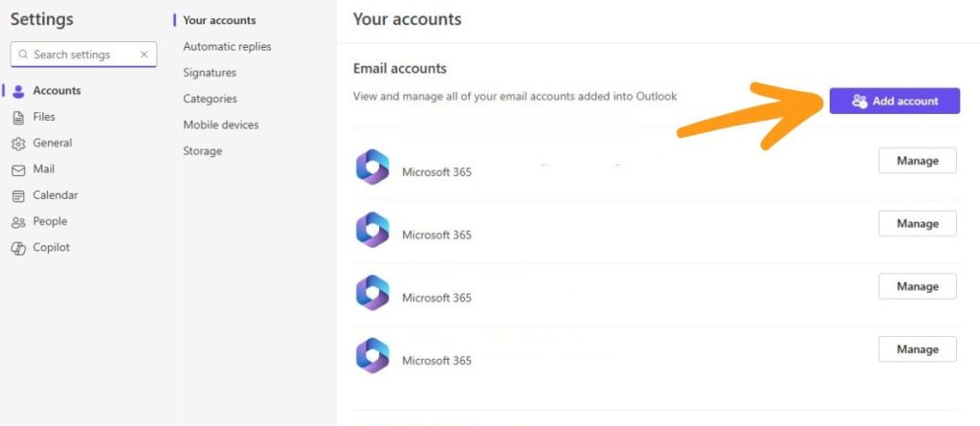
Task: Clear search with the X icon
Action: click(x=144, y=55)
